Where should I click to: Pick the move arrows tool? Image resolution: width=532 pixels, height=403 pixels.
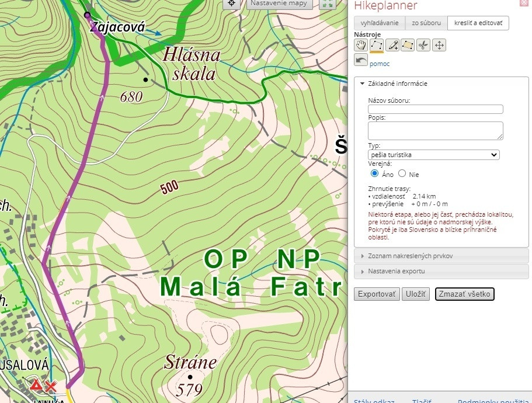point(439,45)
